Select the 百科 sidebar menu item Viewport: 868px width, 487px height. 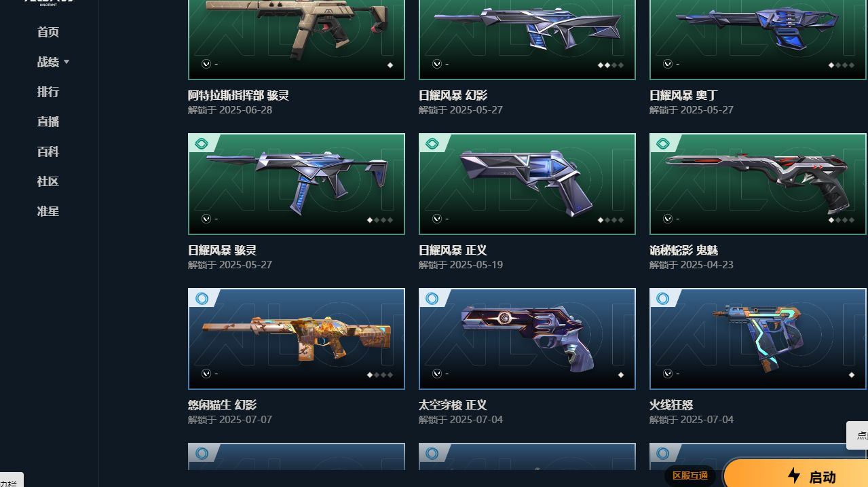48,151
